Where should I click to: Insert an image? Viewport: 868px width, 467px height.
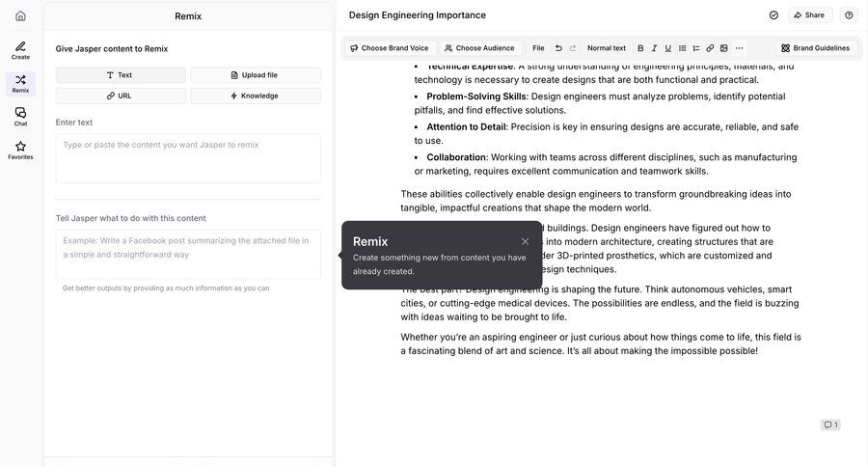pyautogui.click(x=723, y=48)
